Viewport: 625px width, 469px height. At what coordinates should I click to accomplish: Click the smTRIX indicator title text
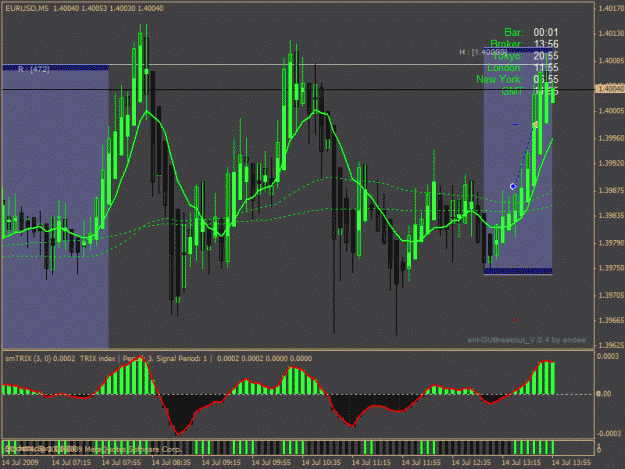pos(40,359)
